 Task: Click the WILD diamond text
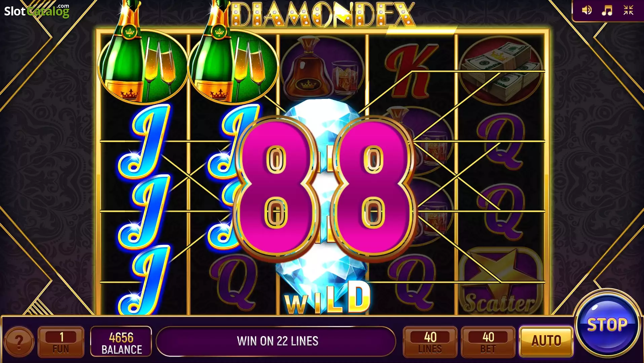[328, 298]
